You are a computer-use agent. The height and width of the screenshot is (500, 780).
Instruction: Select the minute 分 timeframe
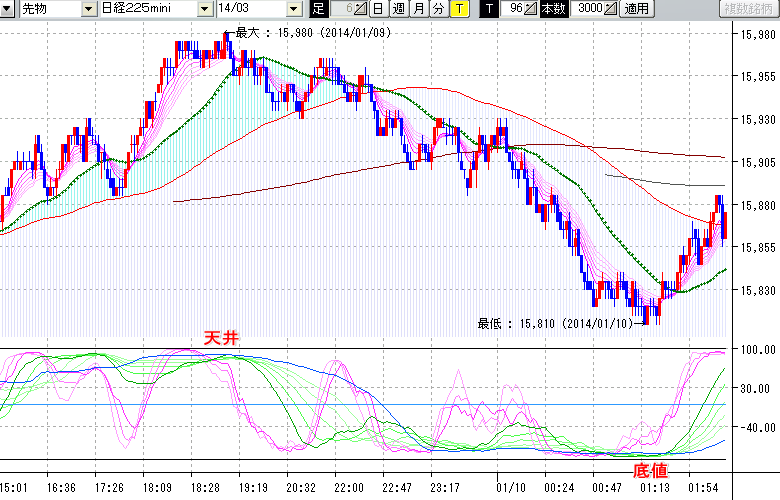(438, 9)
